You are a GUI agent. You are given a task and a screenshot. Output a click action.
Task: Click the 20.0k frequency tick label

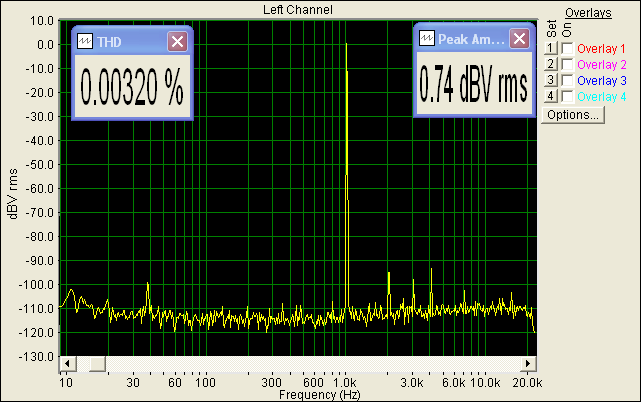(x=527, y=383)
